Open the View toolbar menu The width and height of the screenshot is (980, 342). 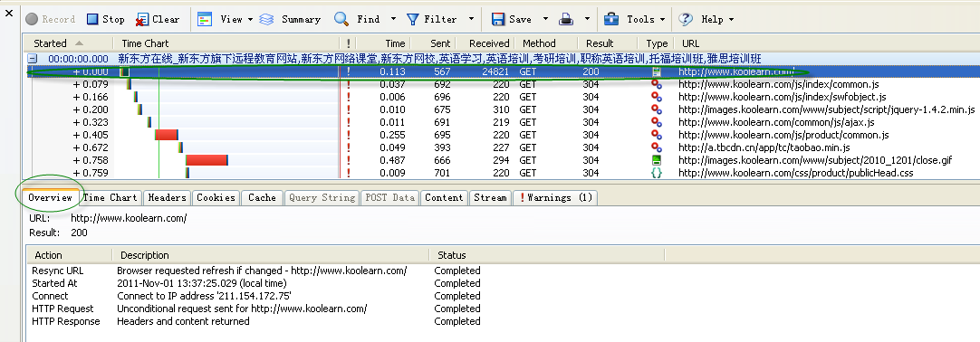[x=225, y=19]
